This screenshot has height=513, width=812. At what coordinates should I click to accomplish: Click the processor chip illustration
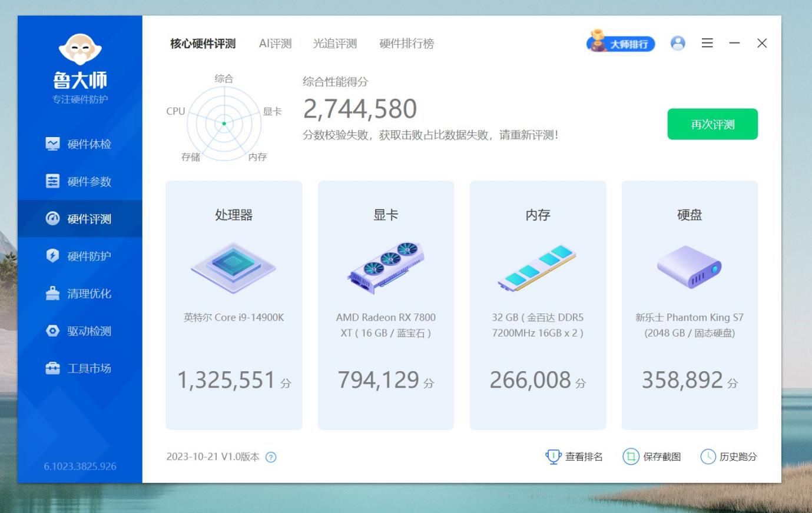pyautogui.click(x=234, y=268)
